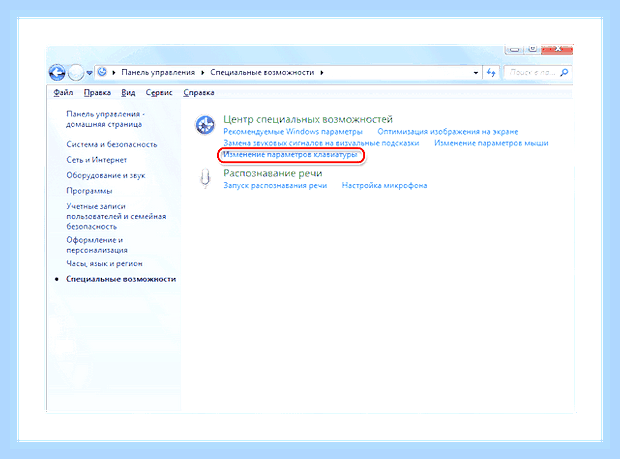Click 'Запуск распознавания речи' link

pyautogui.click(x=275, y=185)
